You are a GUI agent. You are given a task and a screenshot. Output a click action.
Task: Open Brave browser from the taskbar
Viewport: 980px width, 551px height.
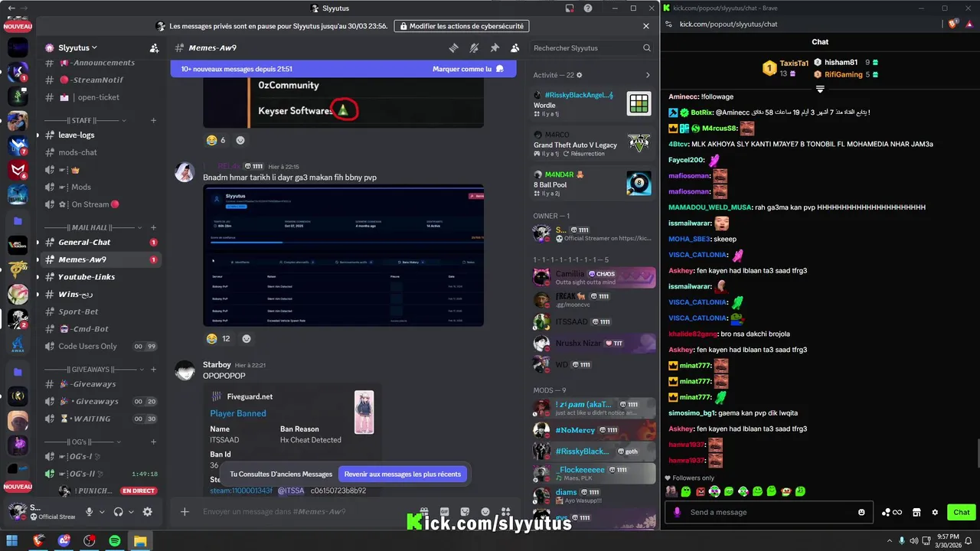pyautogui.click(x=39, y=541)
